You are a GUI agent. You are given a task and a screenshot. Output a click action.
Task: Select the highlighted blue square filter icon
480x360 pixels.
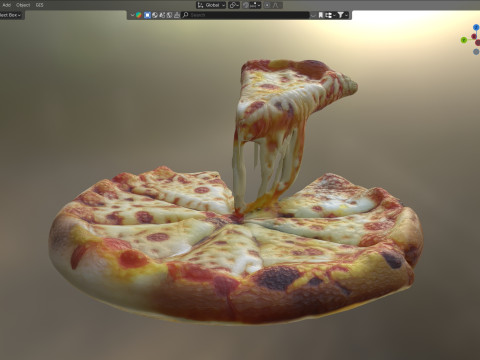click(x=147, y=15)
